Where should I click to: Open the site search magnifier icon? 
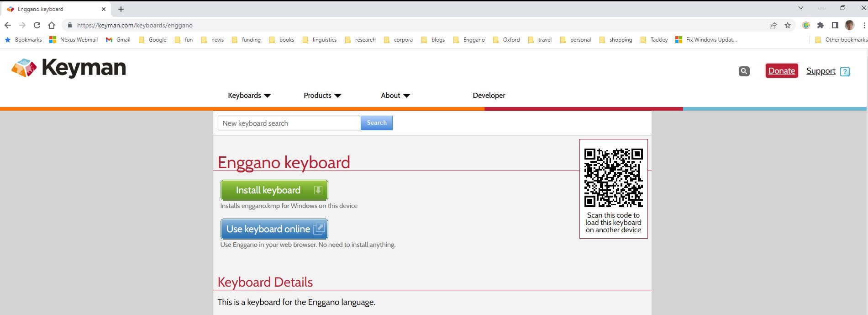click(x=744, y=71)
